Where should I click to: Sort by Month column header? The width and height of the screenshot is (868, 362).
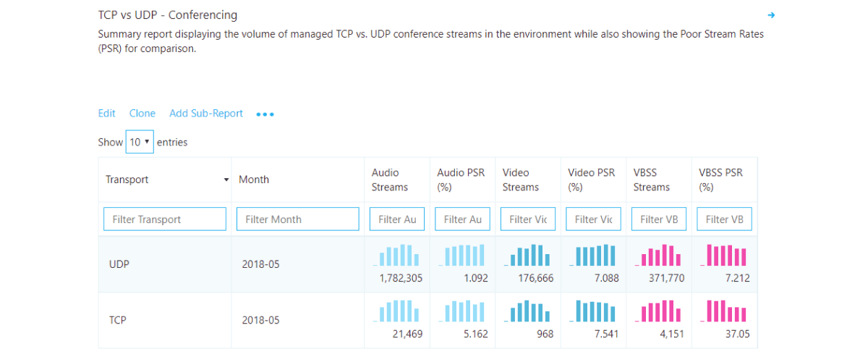click(x=254, y=180)
